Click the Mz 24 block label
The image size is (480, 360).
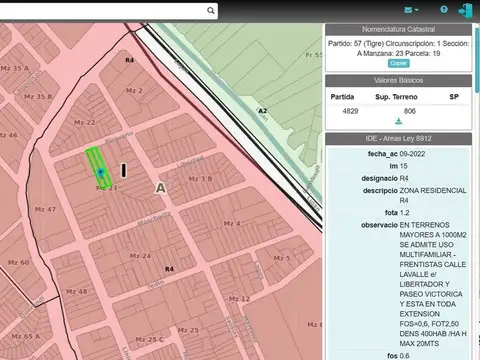pos(140,256)
